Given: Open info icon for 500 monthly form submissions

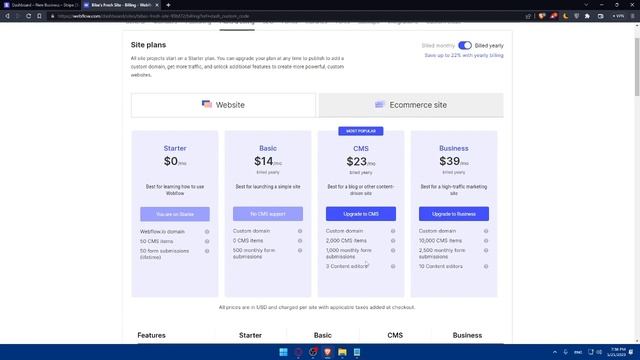Looking at the screenshot, I should tap(300, 251).
